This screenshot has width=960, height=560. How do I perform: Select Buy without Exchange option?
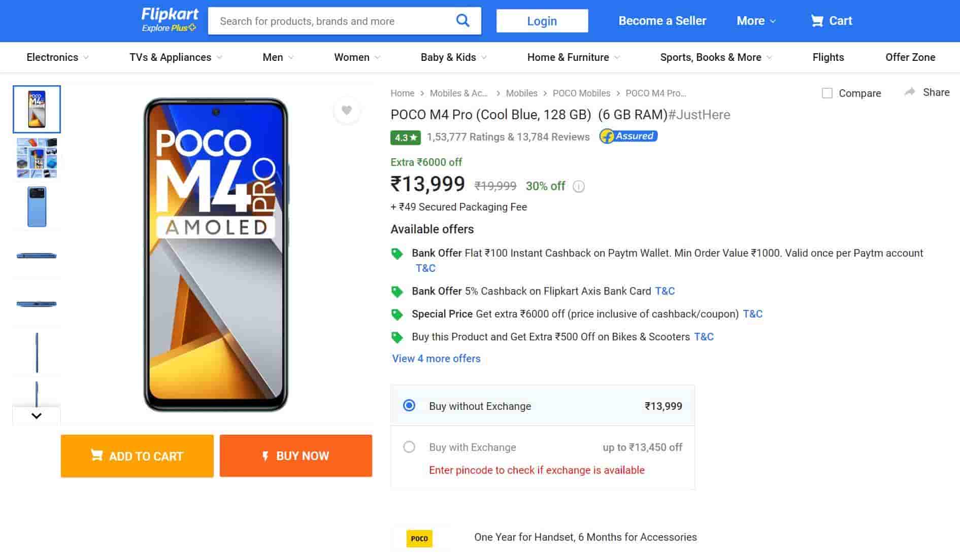[409, 405]
